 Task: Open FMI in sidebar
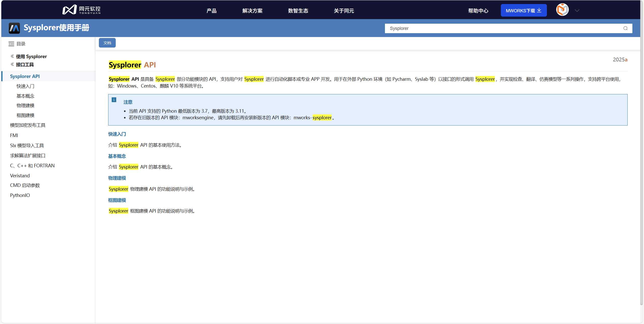(14, 135)
